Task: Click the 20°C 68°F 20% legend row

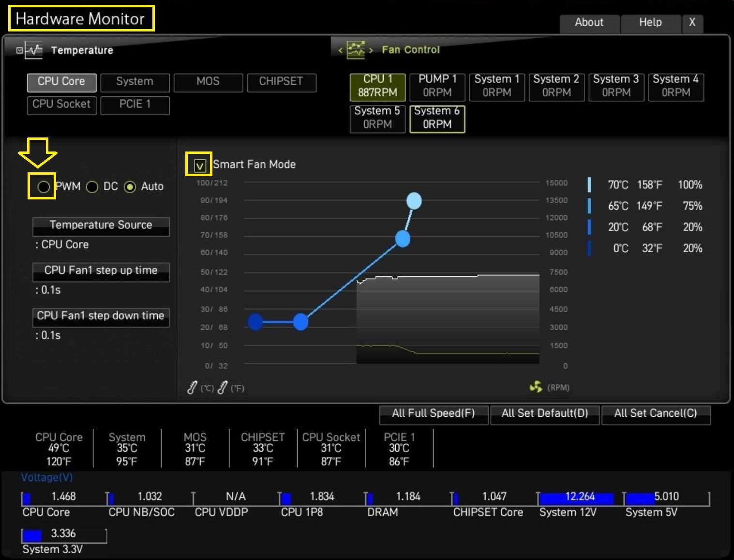Action: [645, 227]
